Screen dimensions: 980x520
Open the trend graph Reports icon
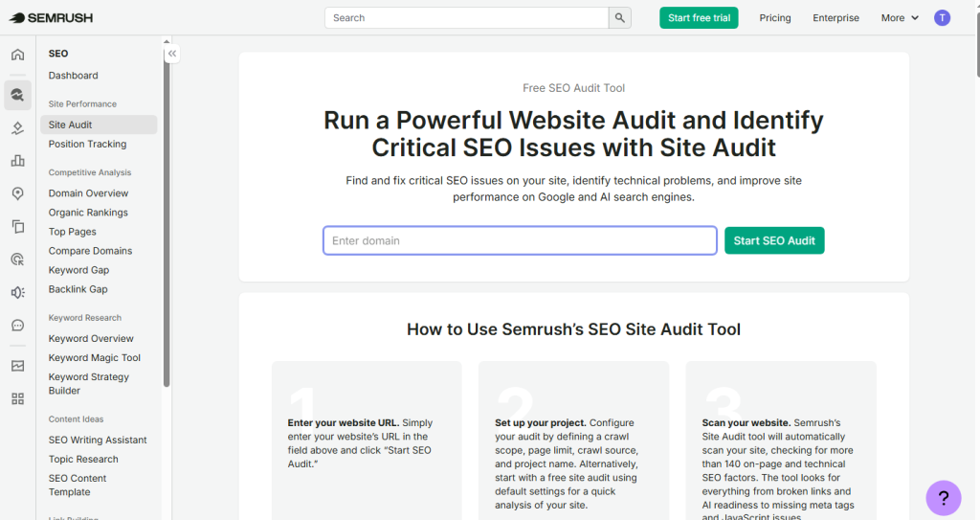(17, 366)
